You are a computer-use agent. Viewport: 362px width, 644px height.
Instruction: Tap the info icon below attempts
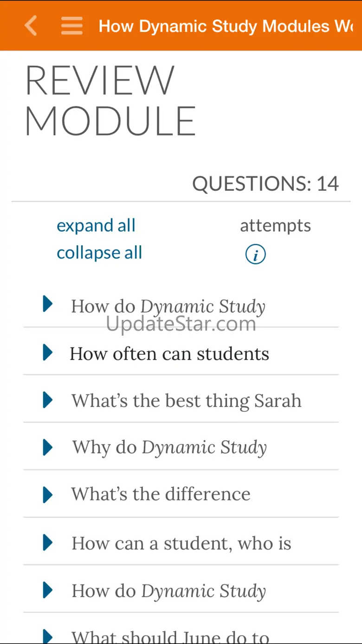point(255,254)
